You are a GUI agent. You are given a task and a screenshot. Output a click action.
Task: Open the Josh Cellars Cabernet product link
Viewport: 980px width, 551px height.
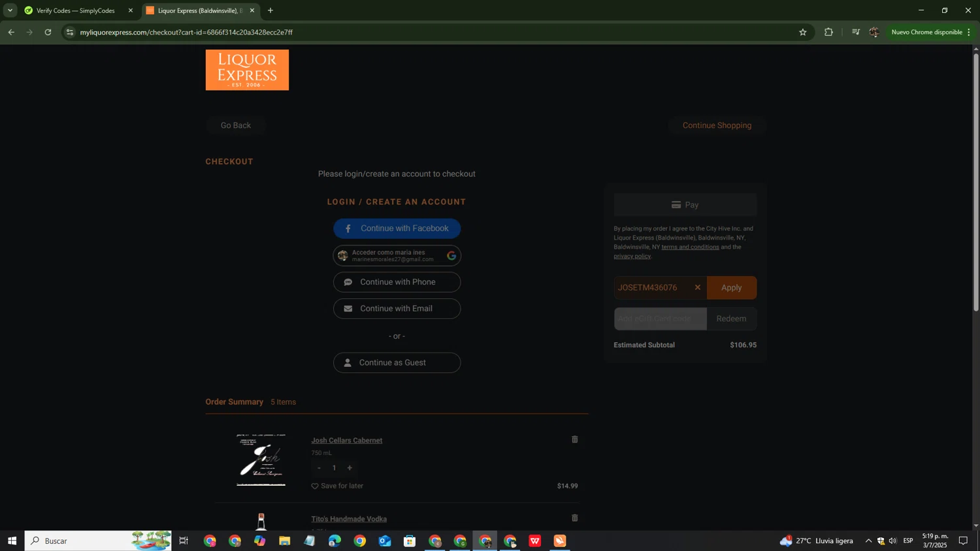[x=346, y=440]
